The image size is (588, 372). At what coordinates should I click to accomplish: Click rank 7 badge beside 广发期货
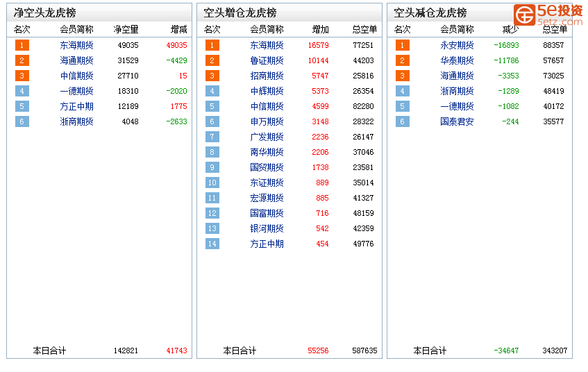click(212, 137)
